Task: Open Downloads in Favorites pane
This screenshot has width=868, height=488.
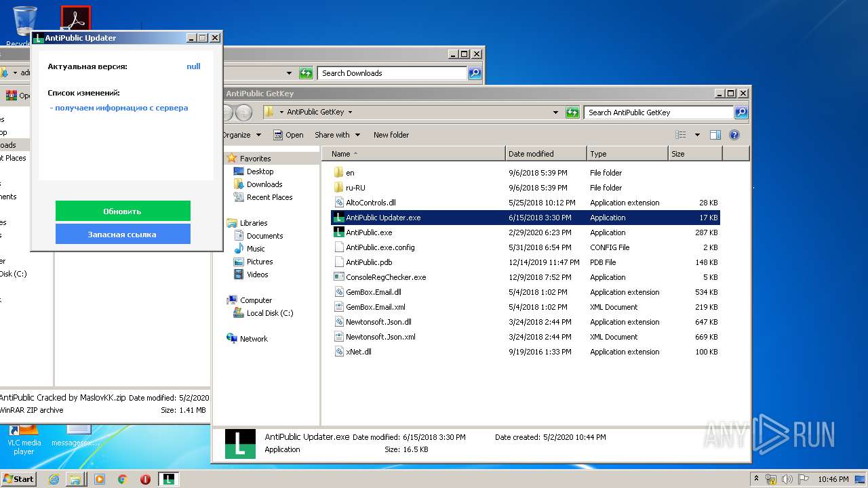Action: click(264, 184)
